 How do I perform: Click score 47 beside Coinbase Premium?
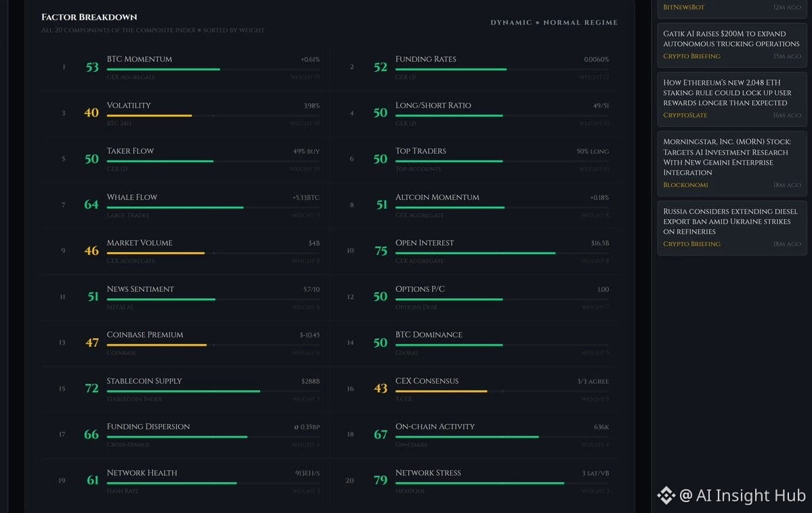tap(91, 342)
